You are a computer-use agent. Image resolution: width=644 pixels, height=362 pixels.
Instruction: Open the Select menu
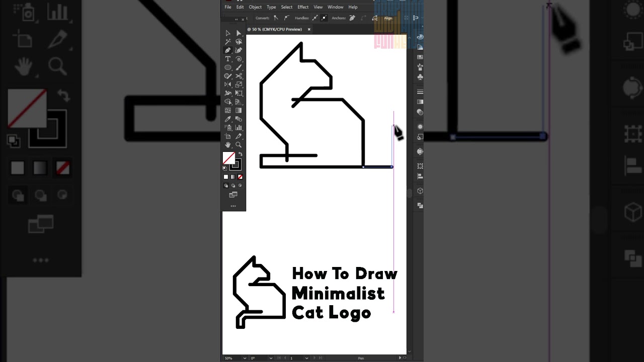point(287,7)
